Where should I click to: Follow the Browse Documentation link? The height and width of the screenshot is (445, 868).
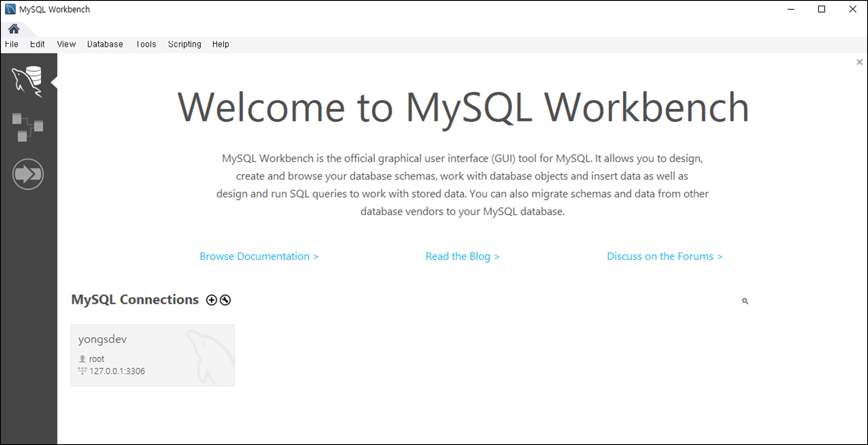coord(259,257)
